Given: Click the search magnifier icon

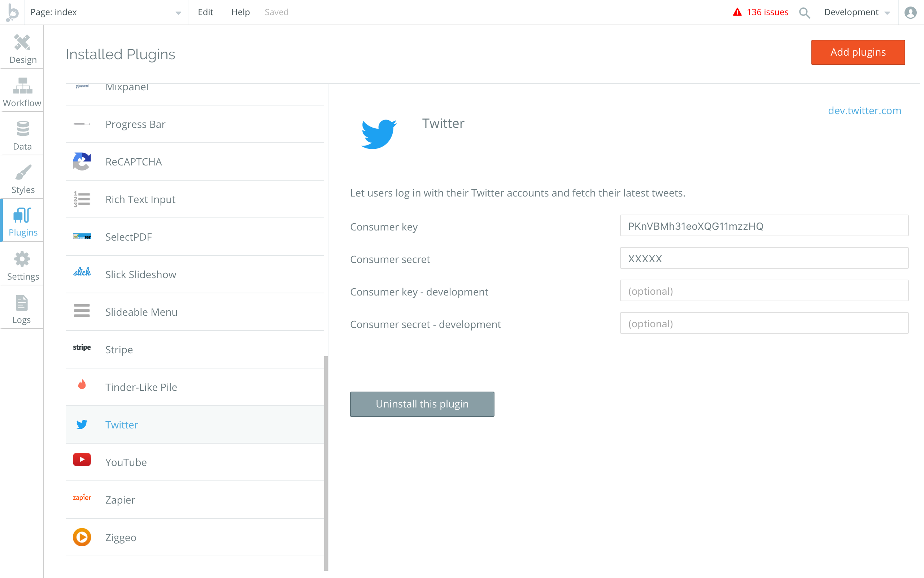Looking at the screenshot, I should (805, 13).
